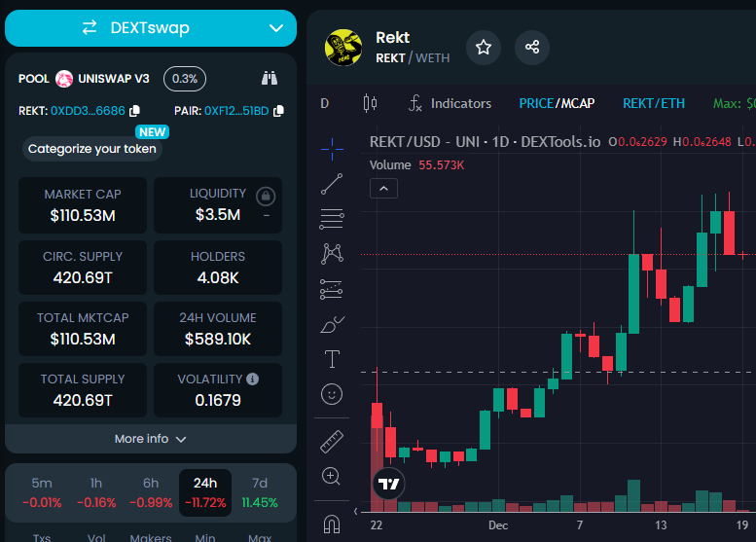Click the LIQUIDITY $3.5M value
This screenshot has height=542, width=756.
pyautogui.click(x=218, y=215)
